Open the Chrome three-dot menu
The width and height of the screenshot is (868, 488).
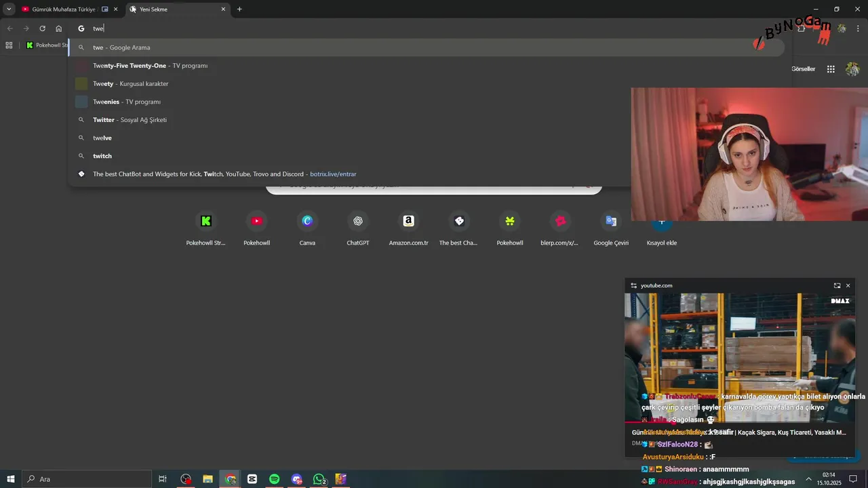tap(859, 28)
